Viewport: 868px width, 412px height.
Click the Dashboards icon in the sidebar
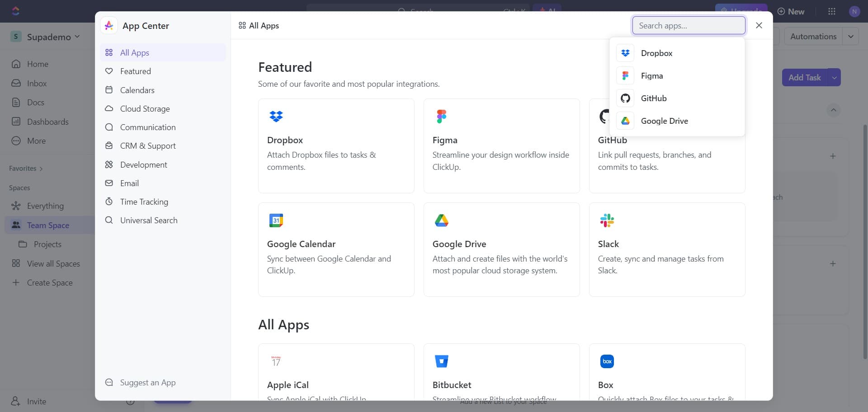click(16, 122)
